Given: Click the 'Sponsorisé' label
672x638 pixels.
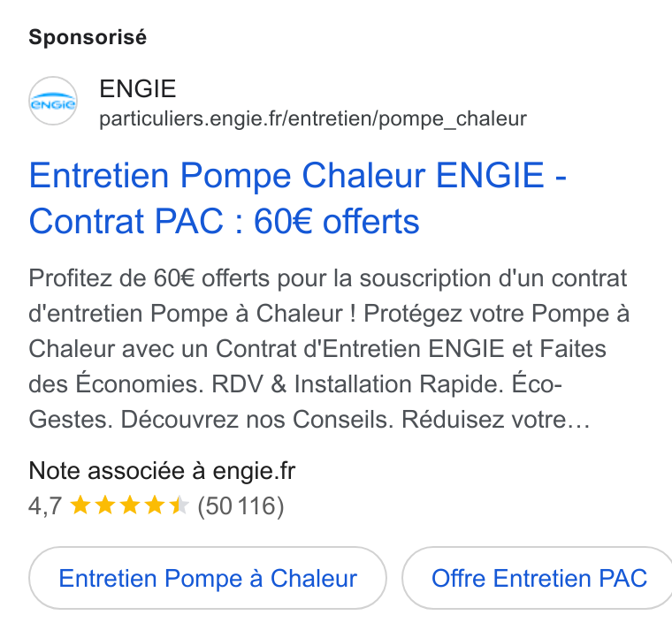Looking at the screenshot, I should (x=88, y=37).
